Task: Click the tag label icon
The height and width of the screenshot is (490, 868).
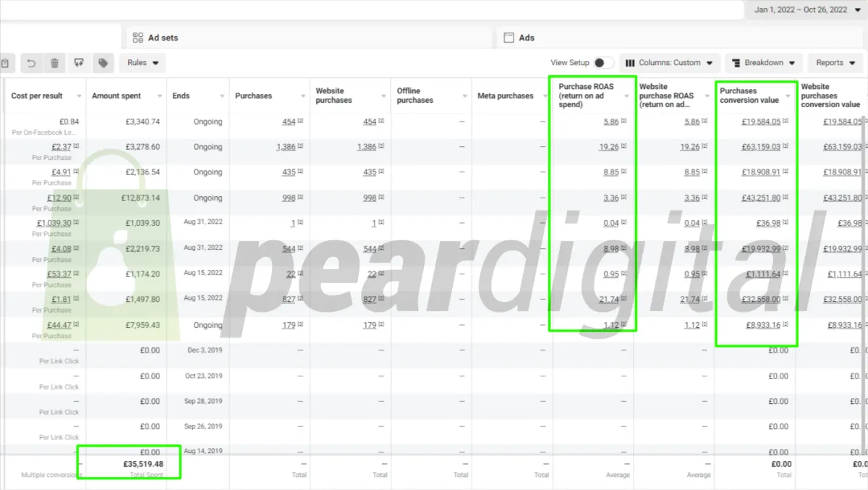Action: pyautogui.click(x=103, y=63)
